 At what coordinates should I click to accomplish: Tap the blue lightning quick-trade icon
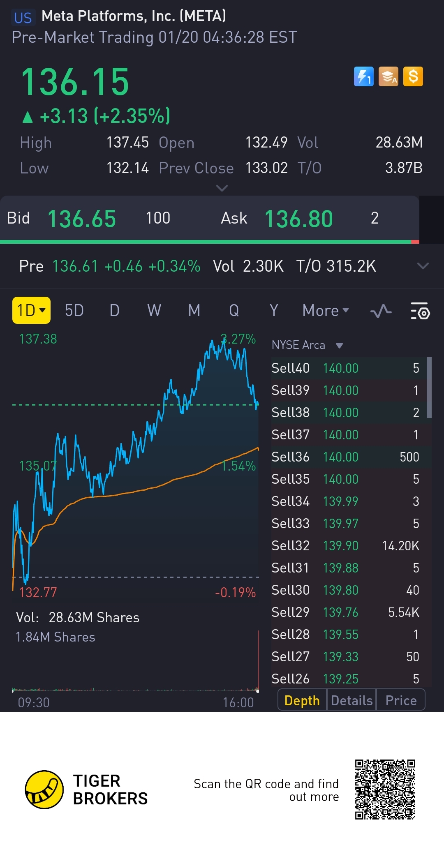364,76
